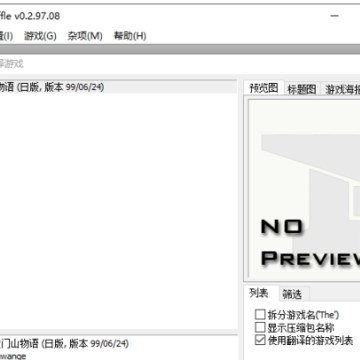
Task: Switch to the 游戏海报 tab
Action: [x=340, y=89]
